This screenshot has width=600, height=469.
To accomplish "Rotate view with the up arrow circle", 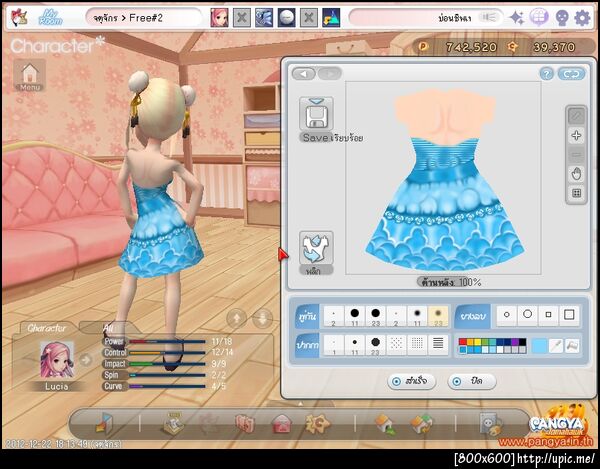I will pos(236,318).
